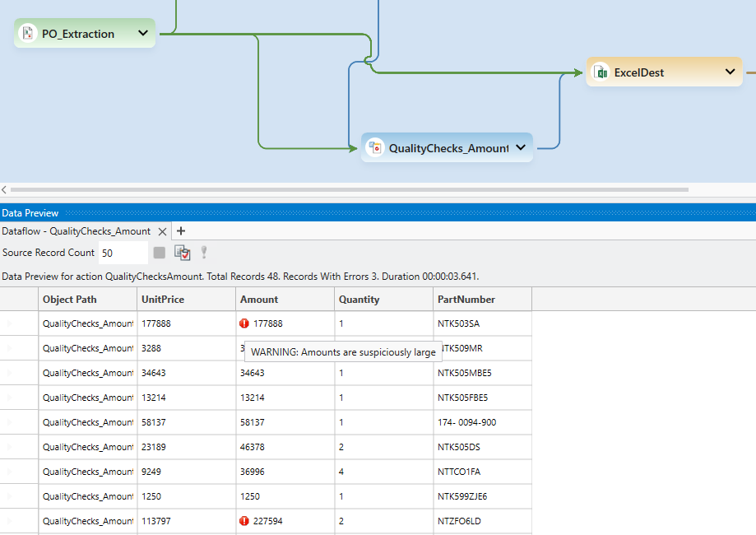Add a new data preview tab
This screenshot has height=535, width=756.
(x=181, y=231)
